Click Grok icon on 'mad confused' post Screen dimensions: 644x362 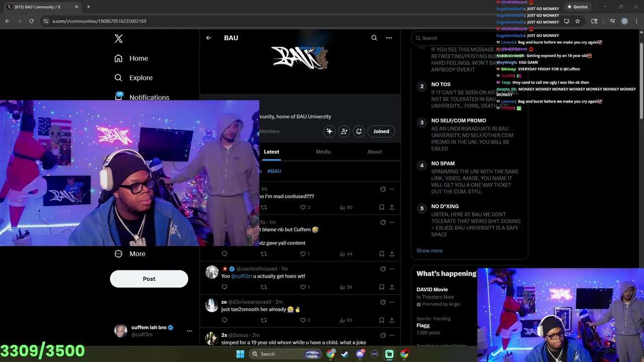[383, 189]
